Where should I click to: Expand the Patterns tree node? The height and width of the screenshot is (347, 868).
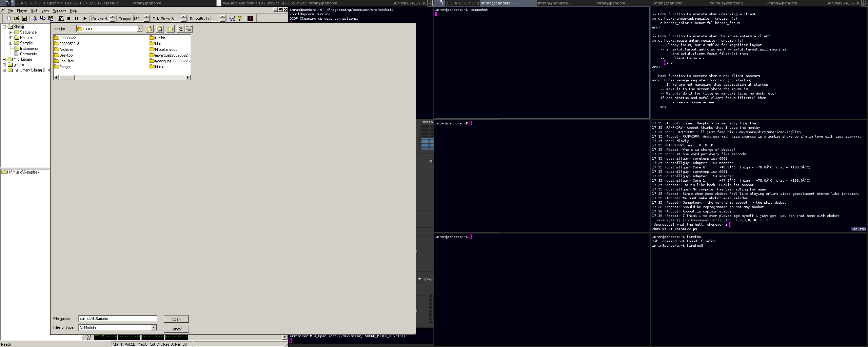tap(11, 38)
